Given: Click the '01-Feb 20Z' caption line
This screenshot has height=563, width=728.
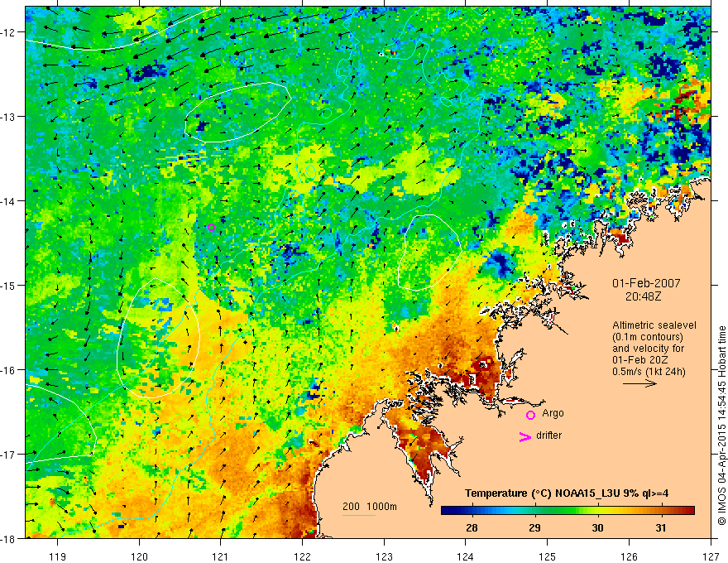Looking at the screenshot, I should 639,360.
